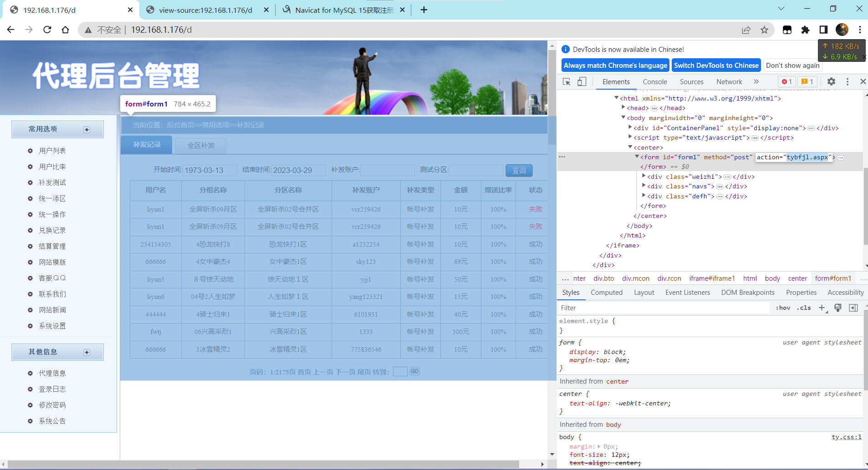
Task: Open the Chrome profile avatar
Action: pyautogui.click(x=842, y=30)
